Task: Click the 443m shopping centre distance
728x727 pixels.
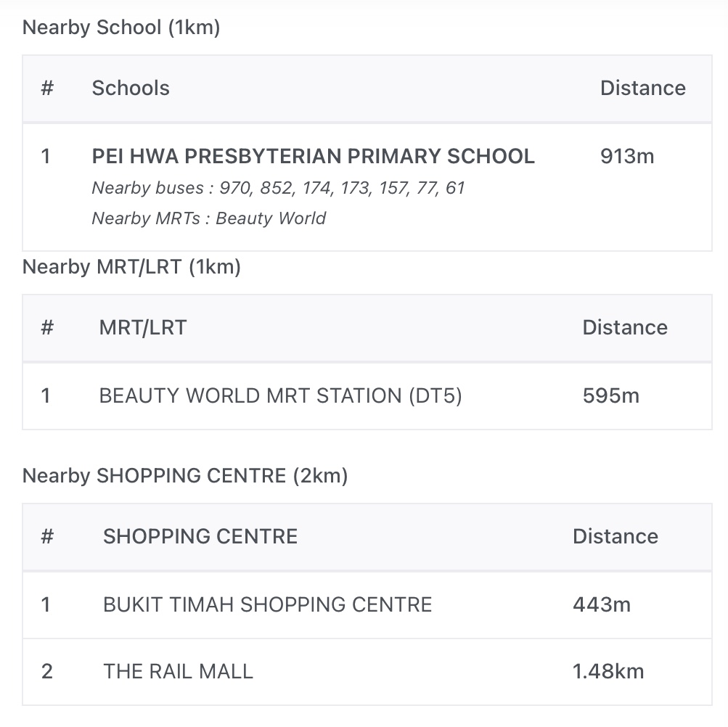Action: [601, 604]
